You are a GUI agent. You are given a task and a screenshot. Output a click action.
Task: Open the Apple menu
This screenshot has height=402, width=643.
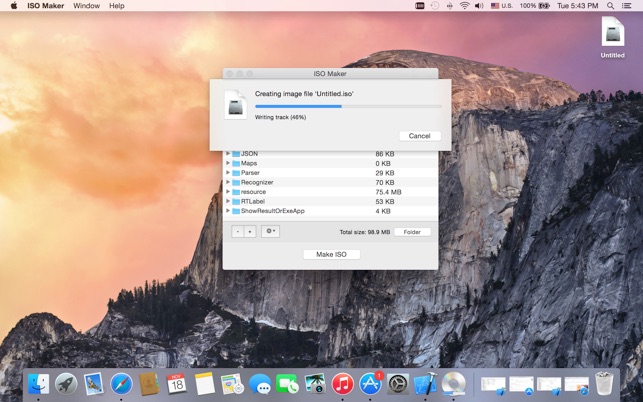point(14,6)
